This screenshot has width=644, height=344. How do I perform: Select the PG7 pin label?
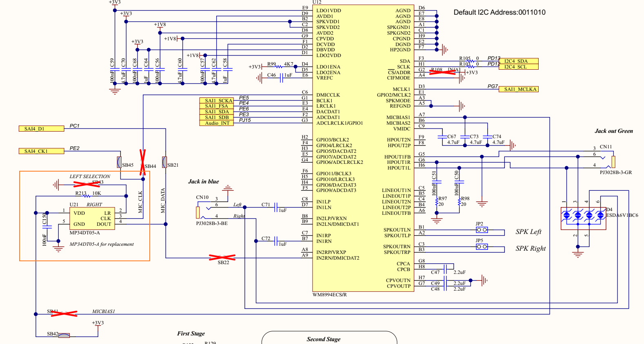point(493,86)
